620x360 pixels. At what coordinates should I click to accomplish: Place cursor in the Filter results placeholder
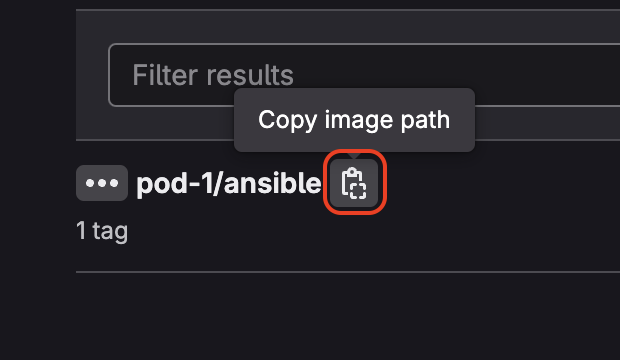[x=213, y=75]
